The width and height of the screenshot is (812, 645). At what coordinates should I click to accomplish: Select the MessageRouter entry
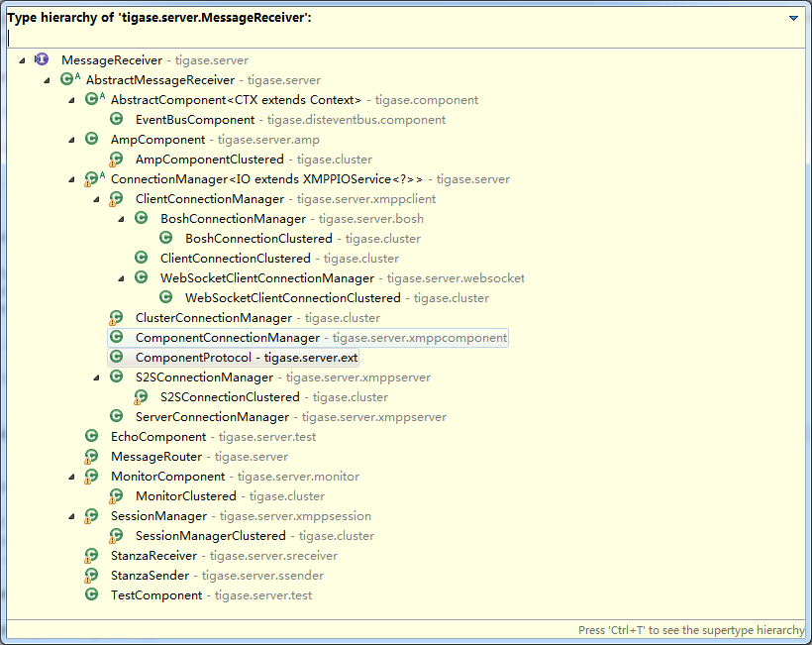[x=199, y=457]
